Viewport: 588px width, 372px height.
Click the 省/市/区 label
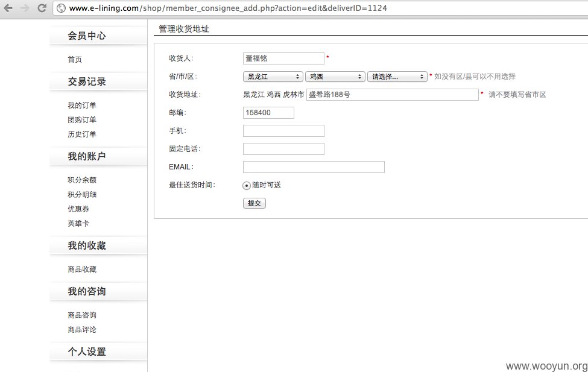click(x=183, y=77)
